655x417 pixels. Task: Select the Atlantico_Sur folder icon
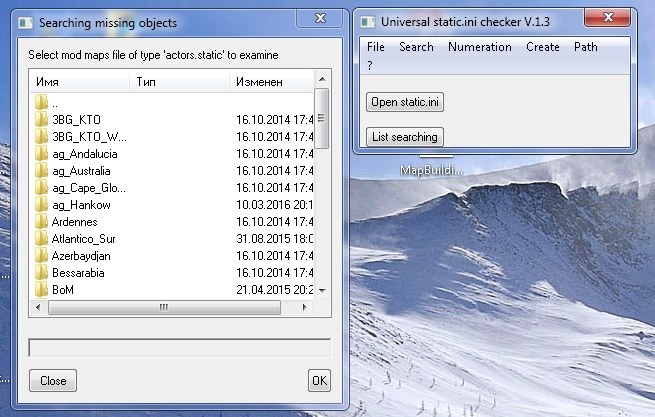[41, 239]
